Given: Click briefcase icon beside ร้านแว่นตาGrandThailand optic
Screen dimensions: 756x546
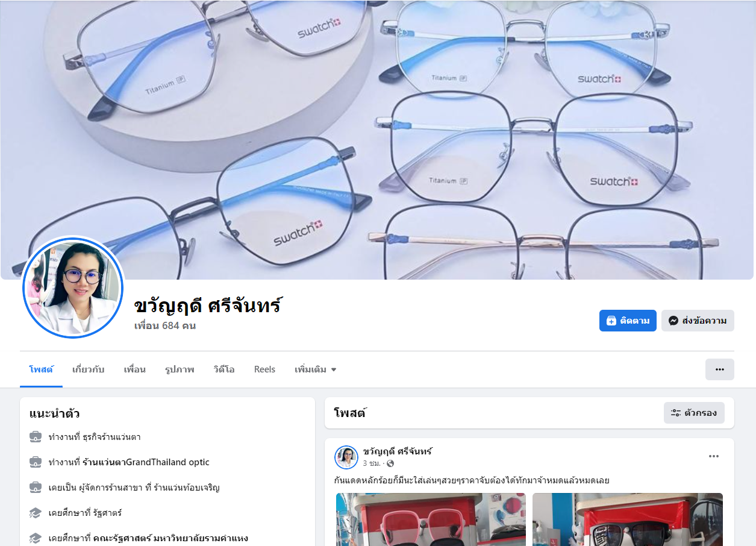Looking at the screenshot, I should 36,462.
